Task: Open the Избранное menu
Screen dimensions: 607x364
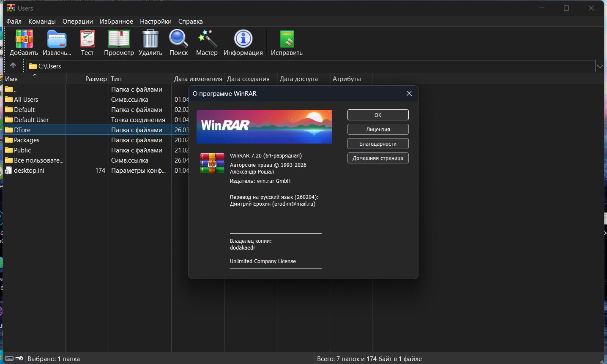Action: pos(116,22)
